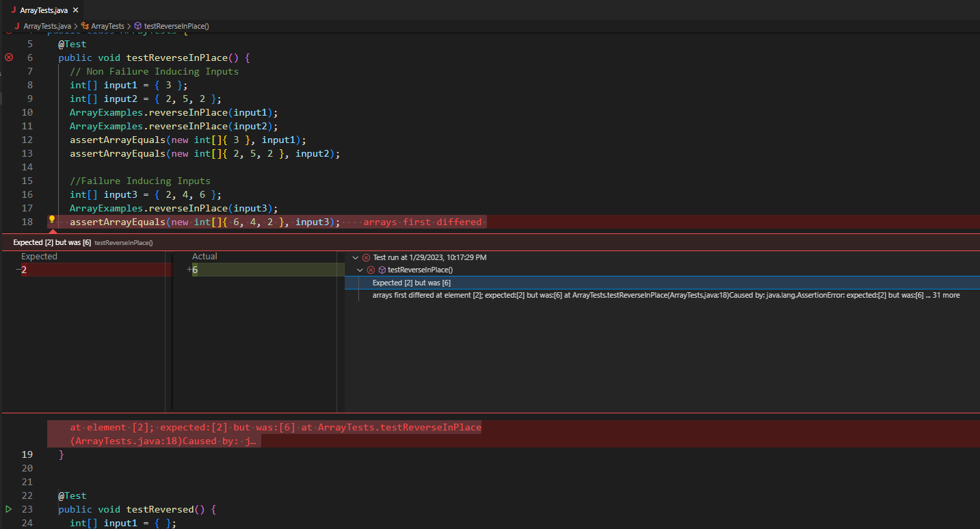Run the testReversed test via the gutter play icon
The height and width of the screenshot is (529, 980).
(x=8, y=509)
